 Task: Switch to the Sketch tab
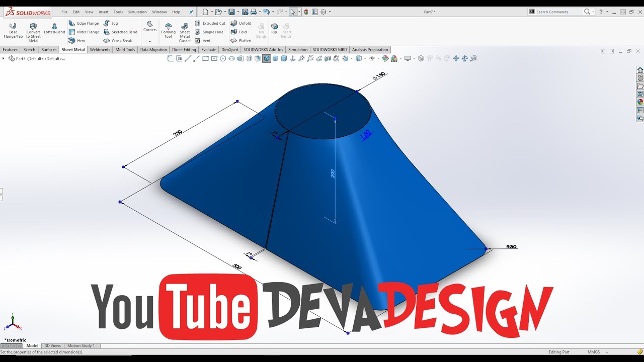pos(29,50)
